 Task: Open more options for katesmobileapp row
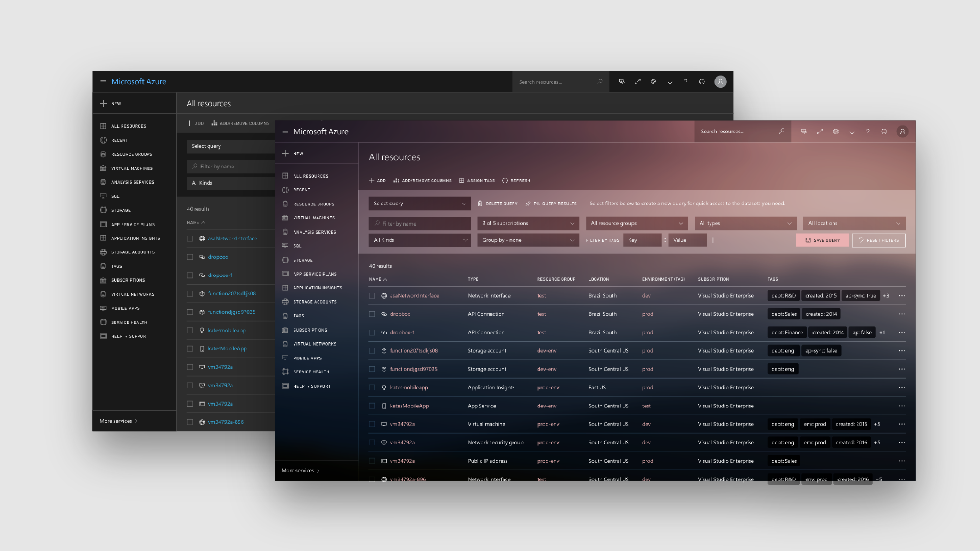[902, 387]
